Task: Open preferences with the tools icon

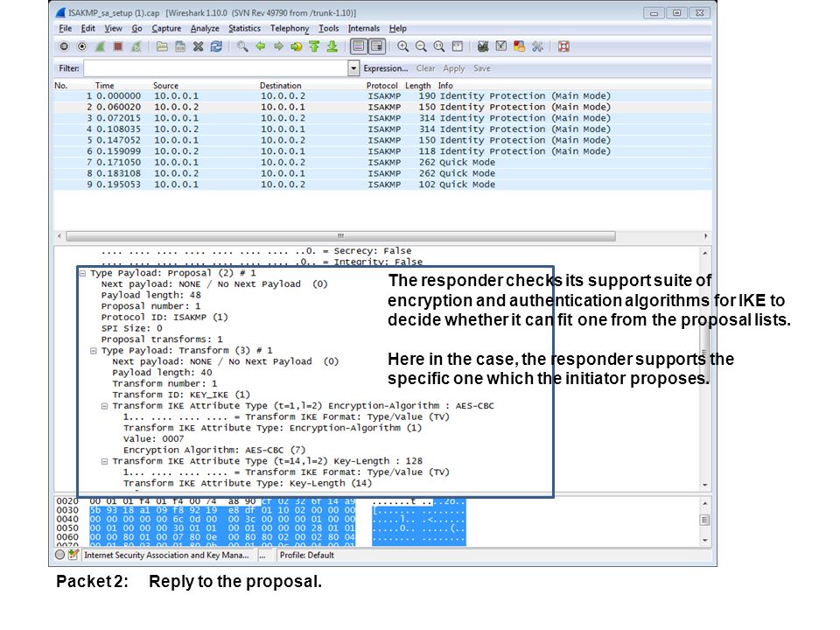Action: pos(537,46)
